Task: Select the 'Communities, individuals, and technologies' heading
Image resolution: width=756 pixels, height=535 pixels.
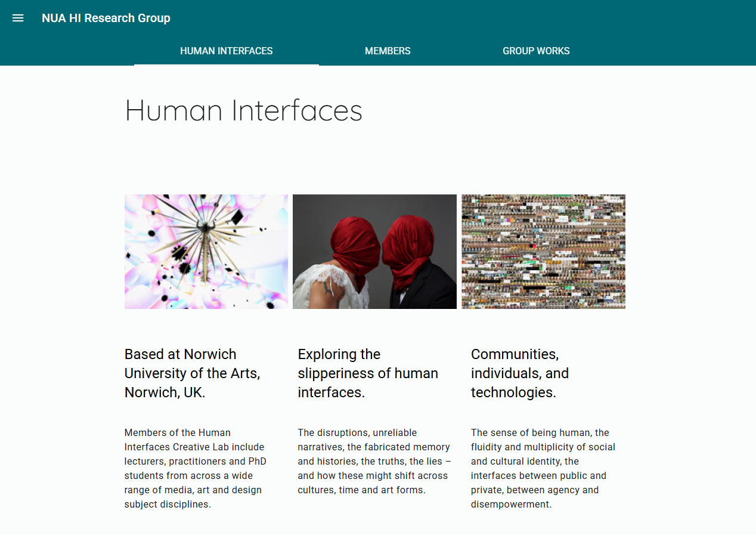Action: click(x=520, y=373)
